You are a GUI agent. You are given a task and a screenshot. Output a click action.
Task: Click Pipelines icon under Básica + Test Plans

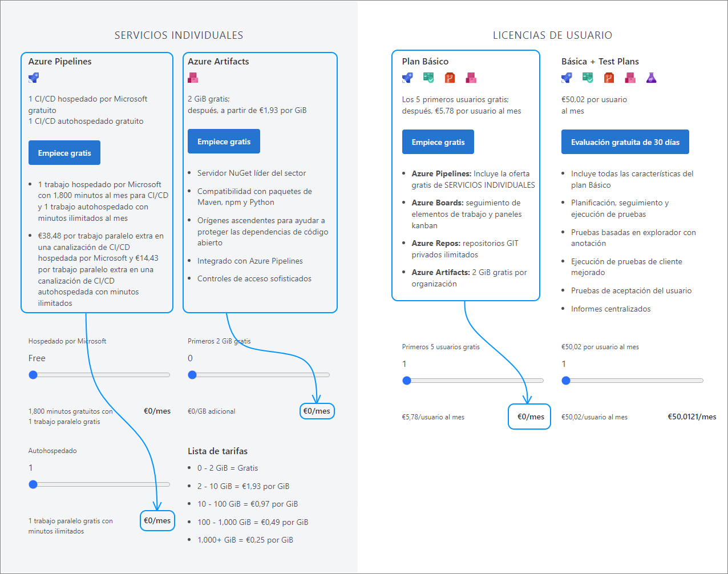coord(567,78)
